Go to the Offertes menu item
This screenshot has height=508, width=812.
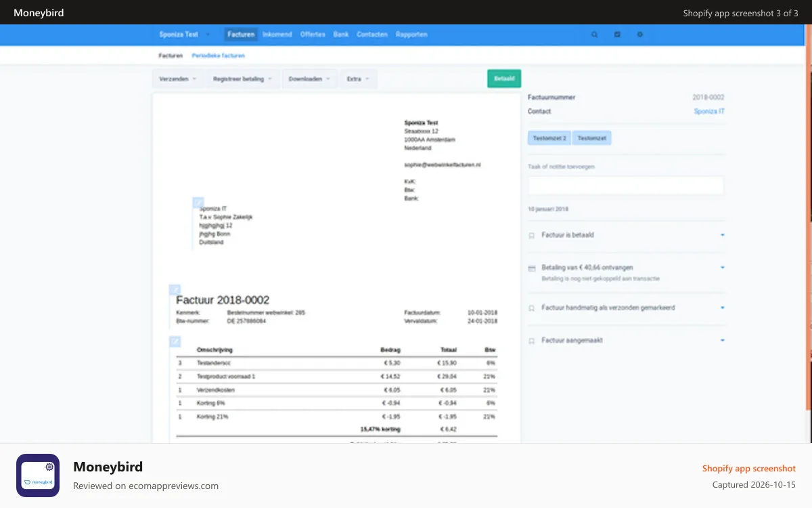(313, 35)
